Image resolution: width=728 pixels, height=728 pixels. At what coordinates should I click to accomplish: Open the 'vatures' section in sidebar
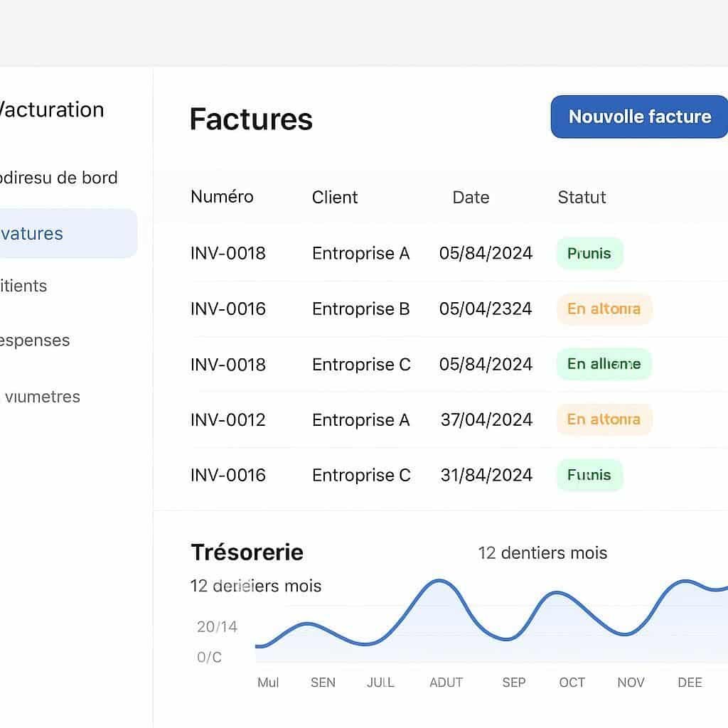(x=32, y=233)
